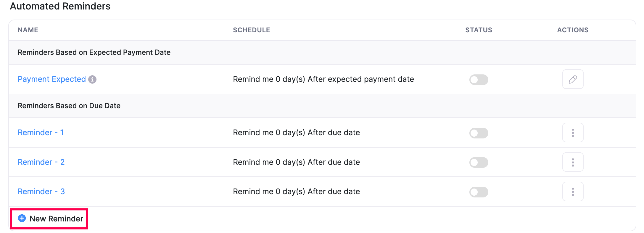Open Reminder - 1 details
The width and height of the screenshot is (644, 233).
(41, 133)
